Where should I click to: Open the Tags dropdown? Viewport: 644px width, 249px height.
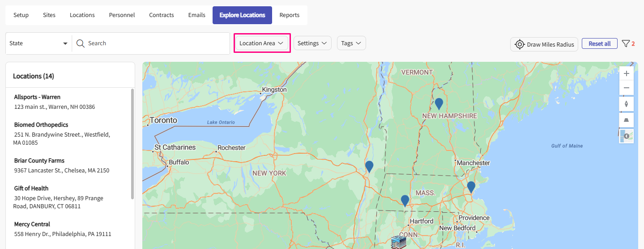(351, 43)
